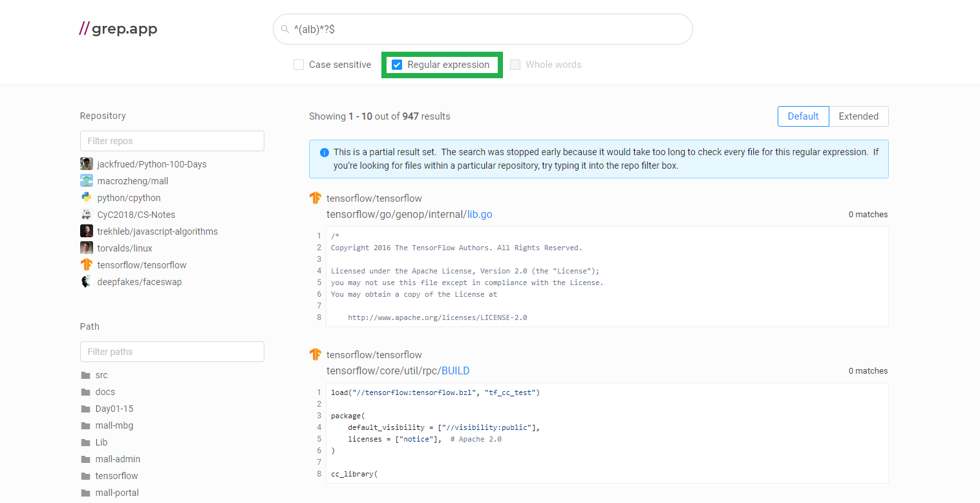Viewport: 980px width, 503px height.
Task: Switch to the Default view tab
Action: (803, 116)
